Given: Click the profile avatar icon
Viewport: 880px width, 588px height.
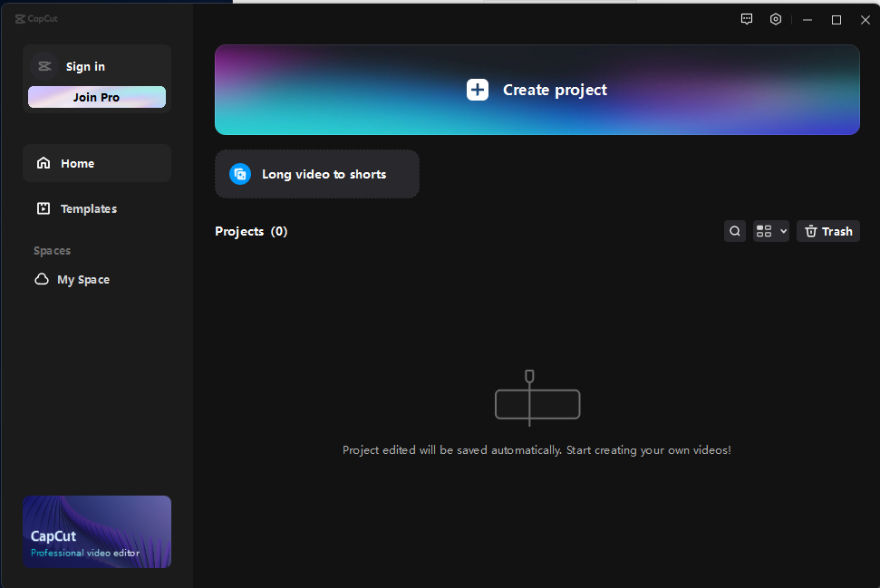Looking at the screenshot, I should tap(44, 66).
